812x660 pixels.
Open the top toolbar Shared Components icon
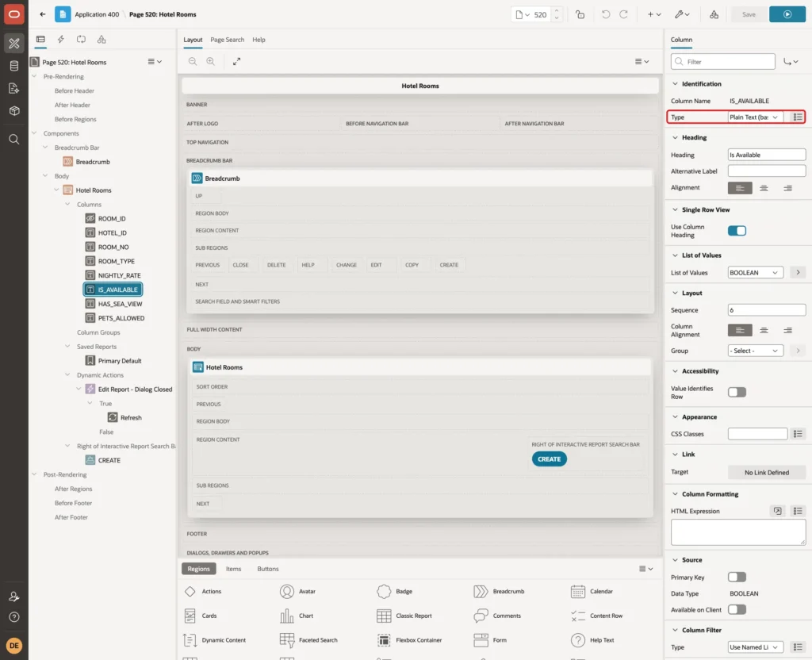coord(714,14)
